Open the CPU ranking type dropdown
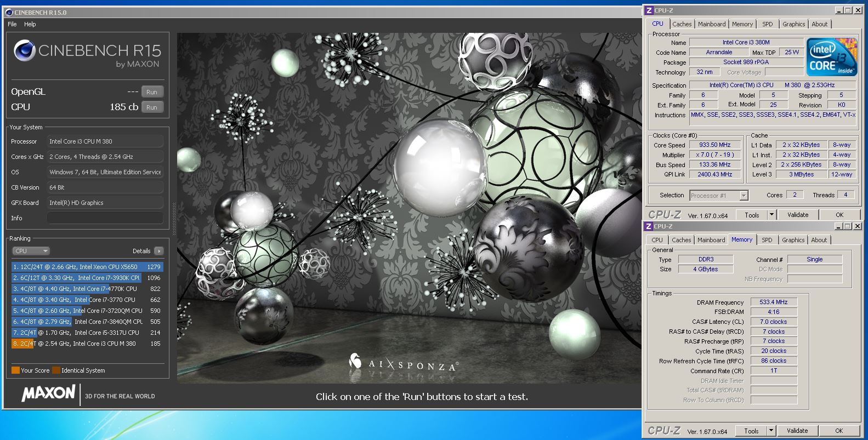868x440 pixels. (x=31, y=251)
